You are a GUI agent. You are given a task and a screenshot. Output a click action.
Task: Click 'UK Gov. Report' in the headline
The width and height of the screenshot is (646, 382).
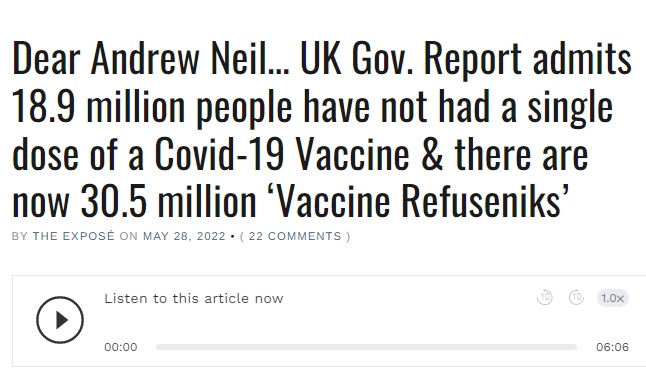[411, 61]
